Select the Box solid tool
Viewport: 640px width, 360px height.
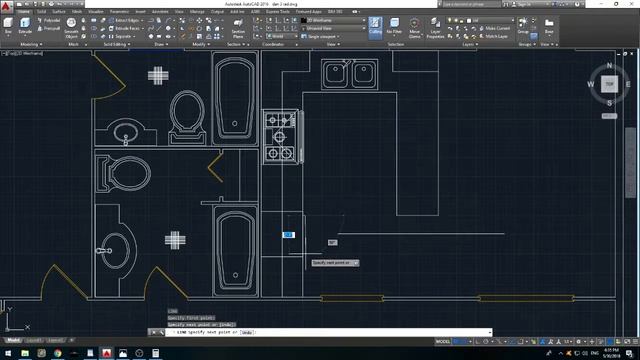8,27
